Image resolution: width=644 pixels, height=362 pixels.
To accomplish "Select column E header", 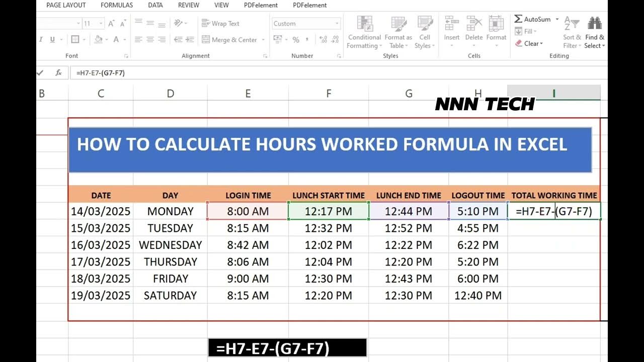I will [248, 93].
